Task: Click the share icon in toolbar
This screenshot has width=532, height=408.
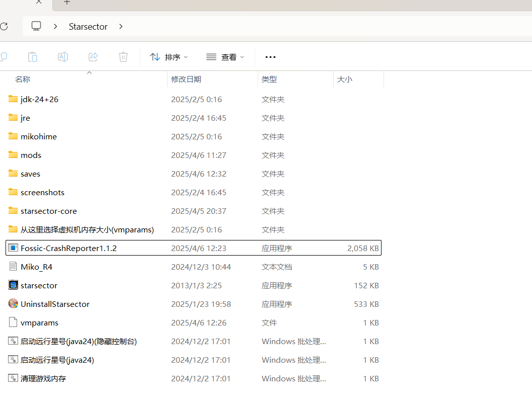Action: click(x=93, y=57)
